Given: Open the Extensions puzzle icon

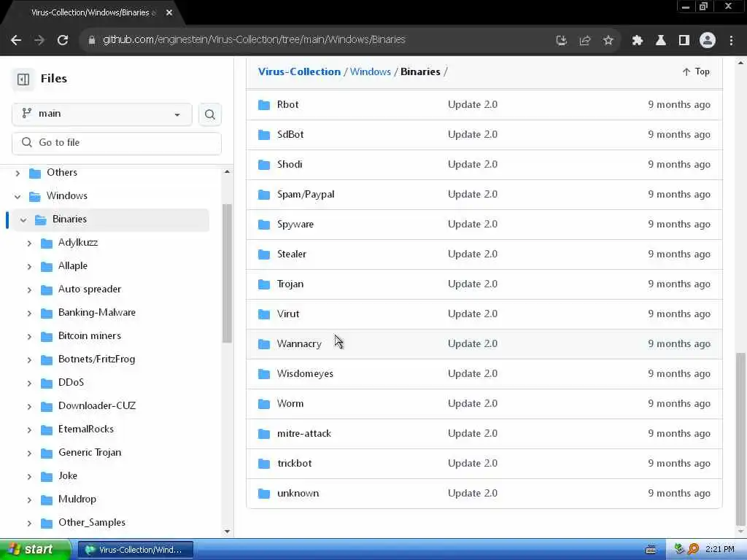Looking at the screenshot, I should click(638, 41).
